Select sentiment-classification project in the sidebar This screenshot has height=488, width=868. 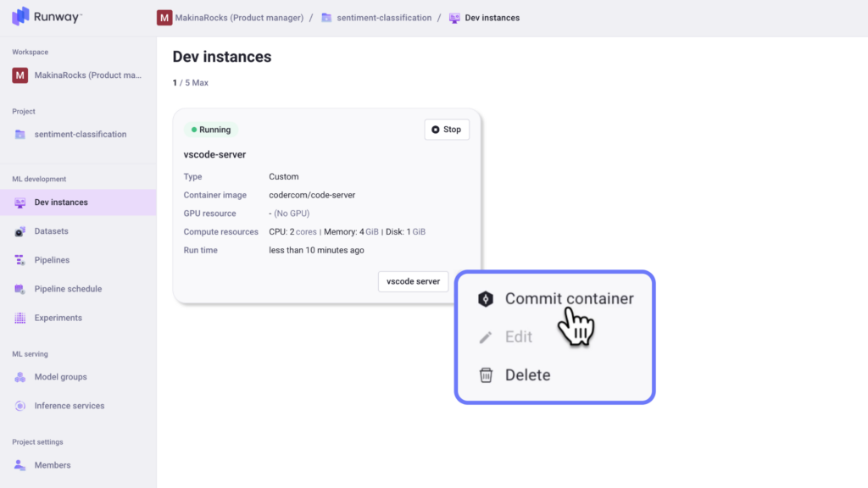tap(80, 134)
